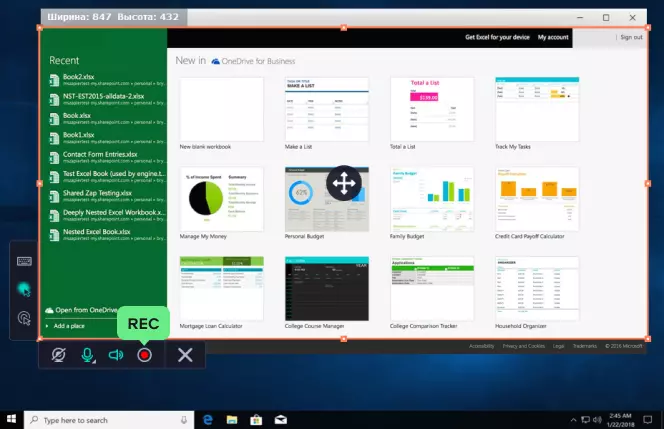Toggle microphone recording
Screen dimensions: 664x429
87,355
